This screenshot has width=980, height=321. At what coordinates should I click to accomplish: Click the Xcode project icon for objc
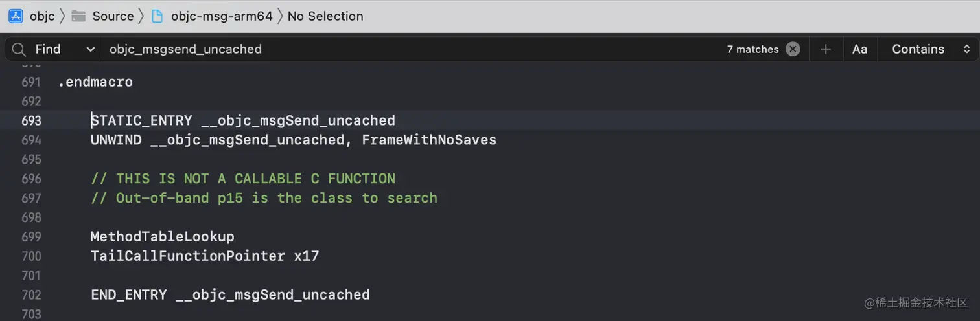point(16,16)
